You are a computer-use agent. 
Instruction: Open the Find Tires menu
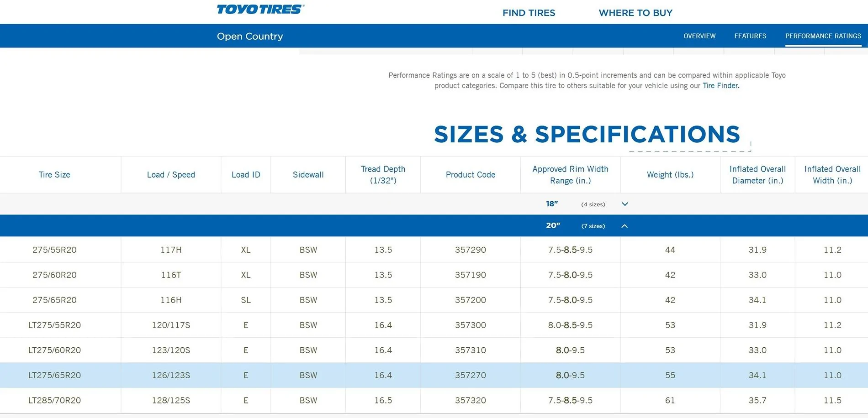coord(529,13)
